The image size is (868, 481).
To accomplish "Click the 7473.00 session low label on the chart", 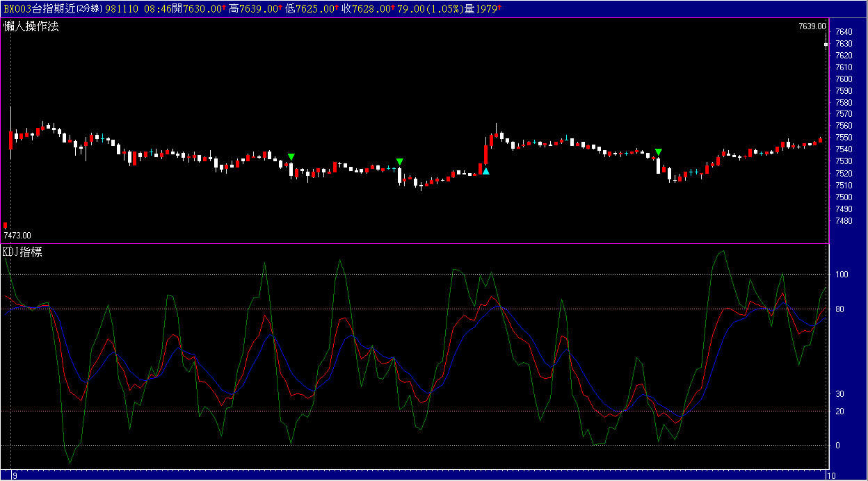I will coord(17,236).
